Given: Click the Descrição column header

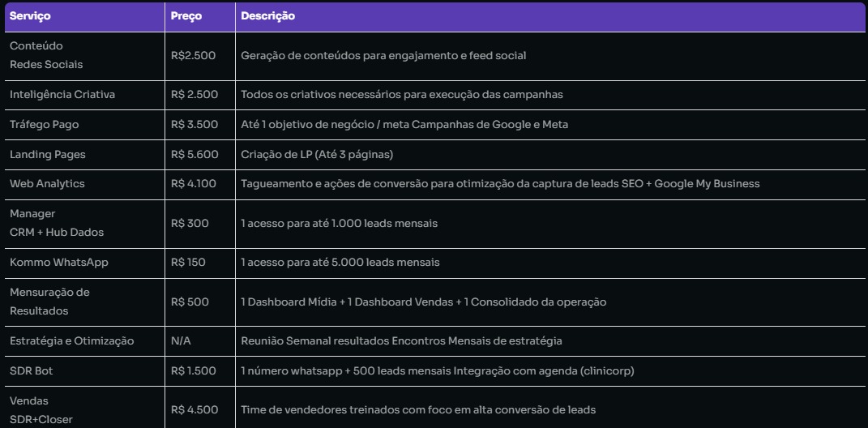Looking at the screenshot, I should tap(267, 17).
